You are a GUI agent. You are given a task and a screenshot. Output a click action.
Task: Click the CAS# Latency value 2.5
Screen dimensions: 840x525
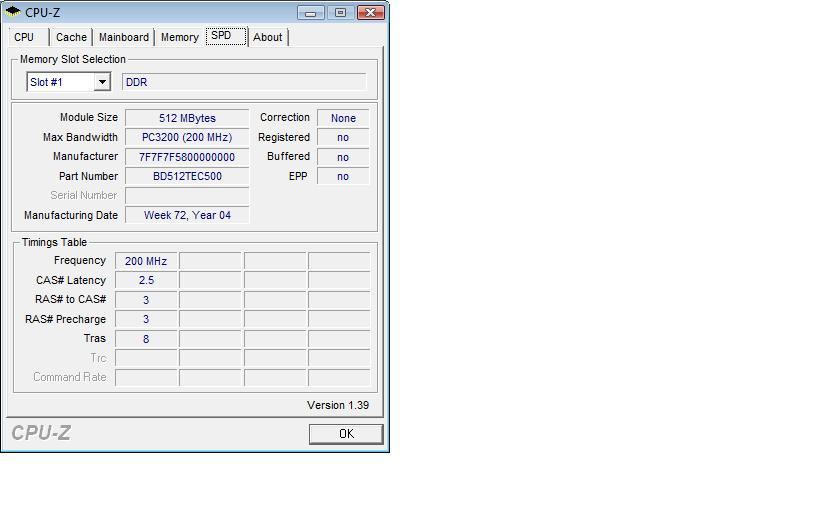pos(146,280)
